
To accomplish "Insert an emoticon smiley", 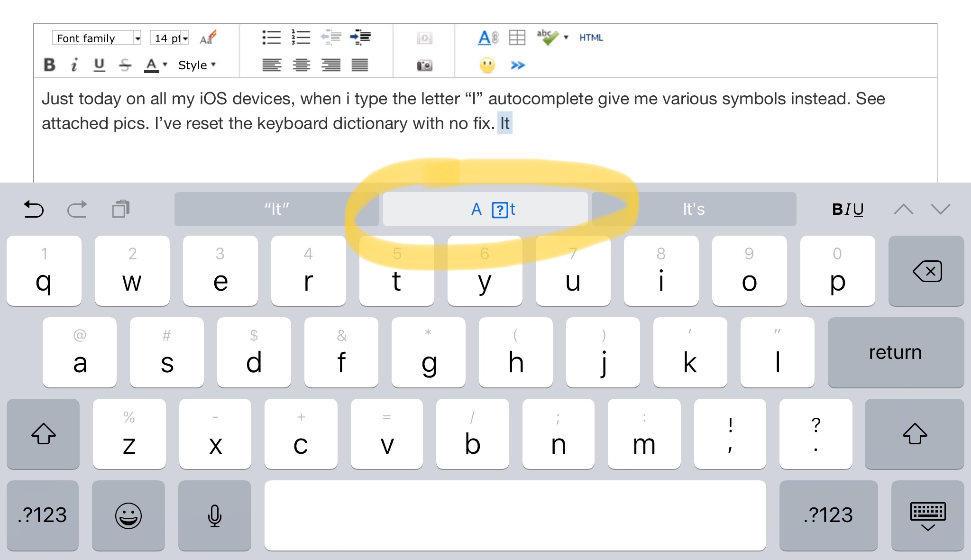I will 487,66.
